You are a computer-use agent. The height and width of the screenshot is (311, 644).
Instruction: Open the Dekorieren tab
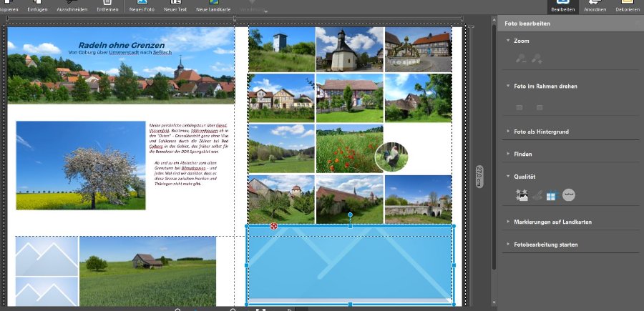click(627, 6)
